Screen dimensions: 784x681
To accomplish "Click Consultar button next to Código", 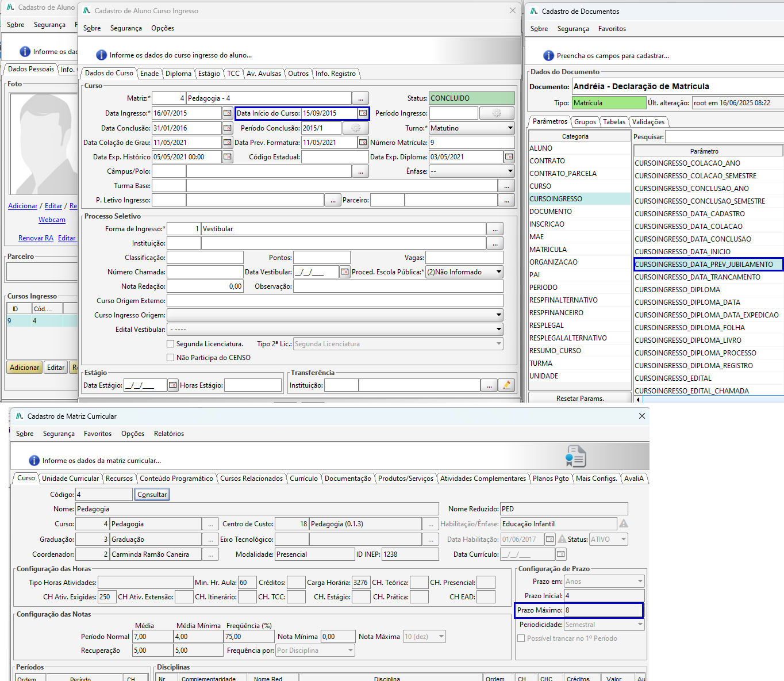I will pyautogui.click(x=152, y=495).
